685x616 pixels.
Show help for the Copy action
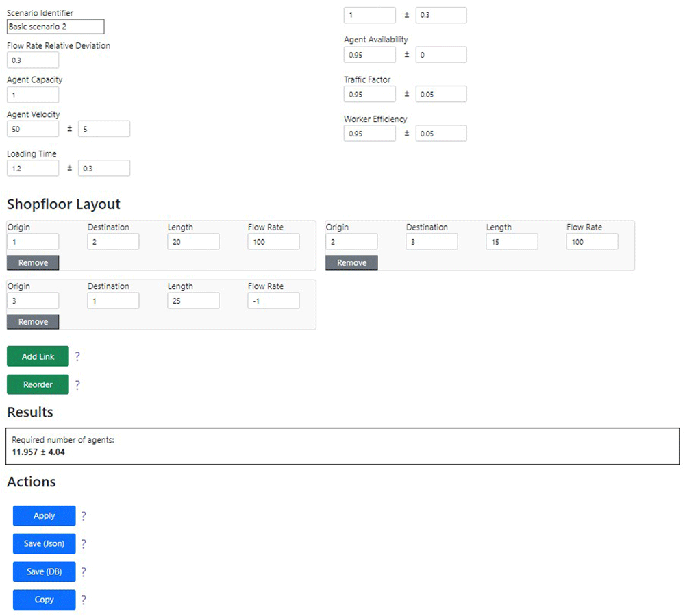84,600
